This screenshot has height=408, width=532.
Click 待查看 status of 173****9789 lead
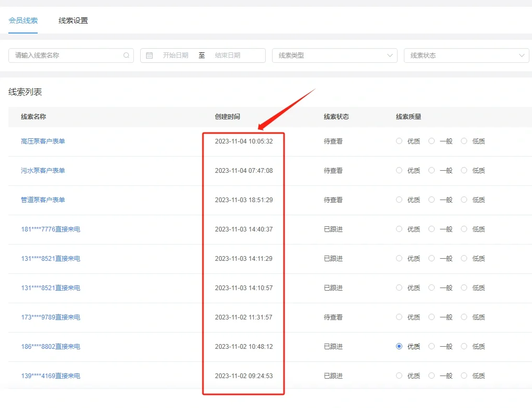333,317
